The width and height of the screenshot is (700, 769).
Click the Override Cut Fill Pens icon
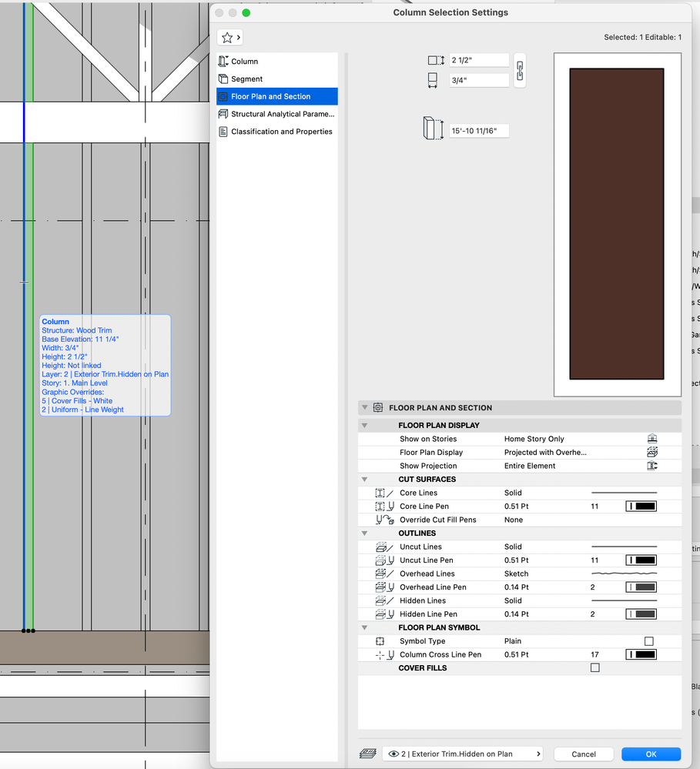[x=383, y=520]
